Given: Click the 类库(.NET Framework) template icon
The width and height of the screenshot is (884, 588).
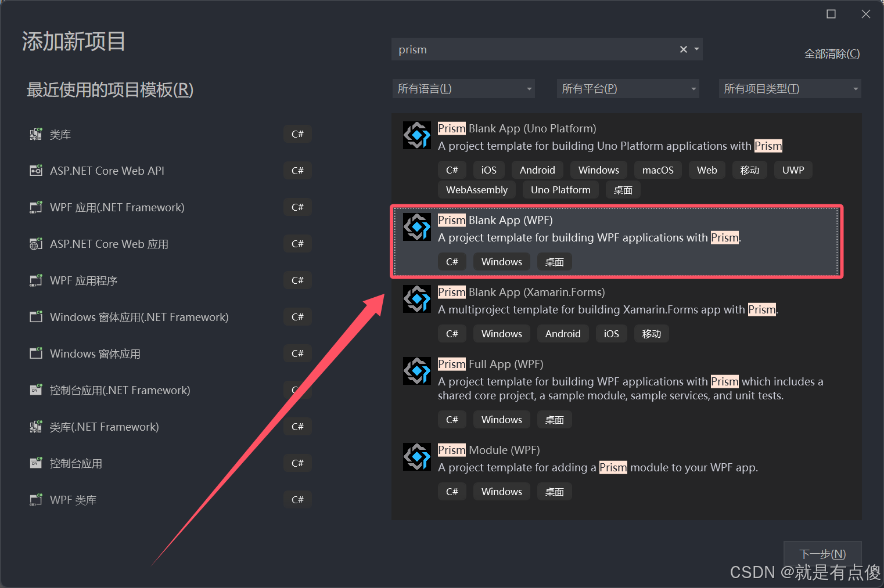Looking at the screenshot, I should click(x=36, y=427).
